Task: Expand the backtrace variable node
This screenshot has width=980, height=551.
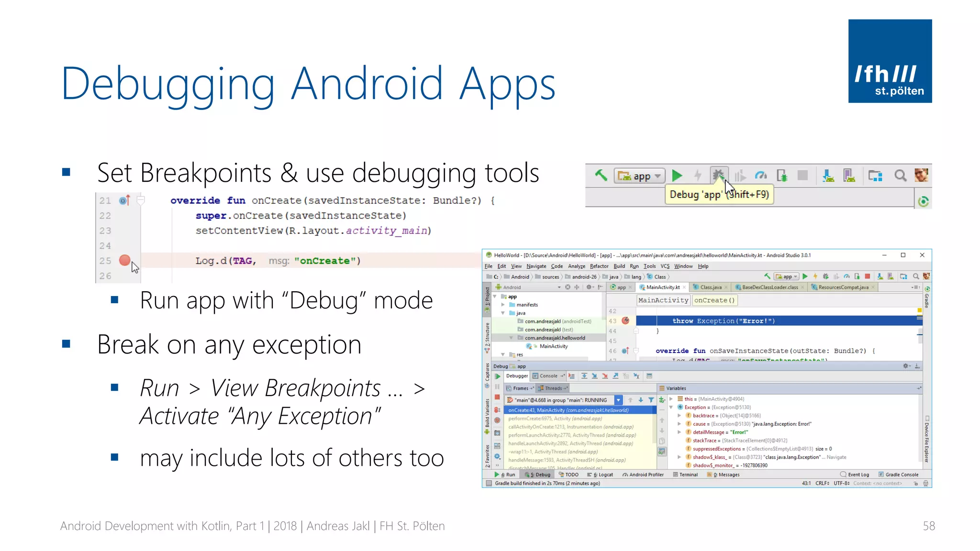Action: (679, 416)
